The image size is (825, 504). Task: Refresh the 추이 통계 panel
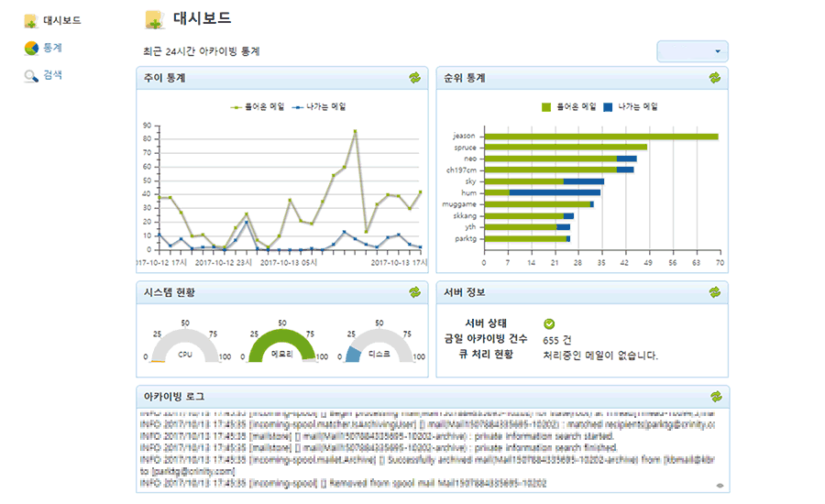415,78
